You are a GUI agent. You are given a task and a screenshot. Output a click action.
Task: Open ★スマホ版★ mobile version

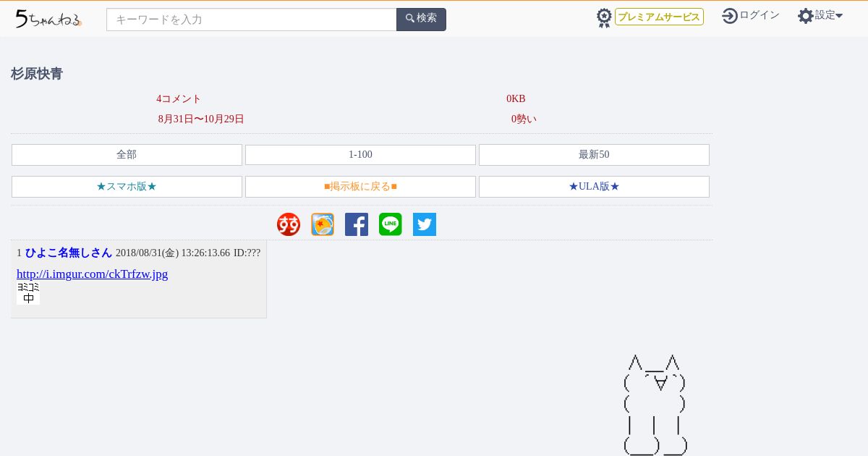pos(127,187)
